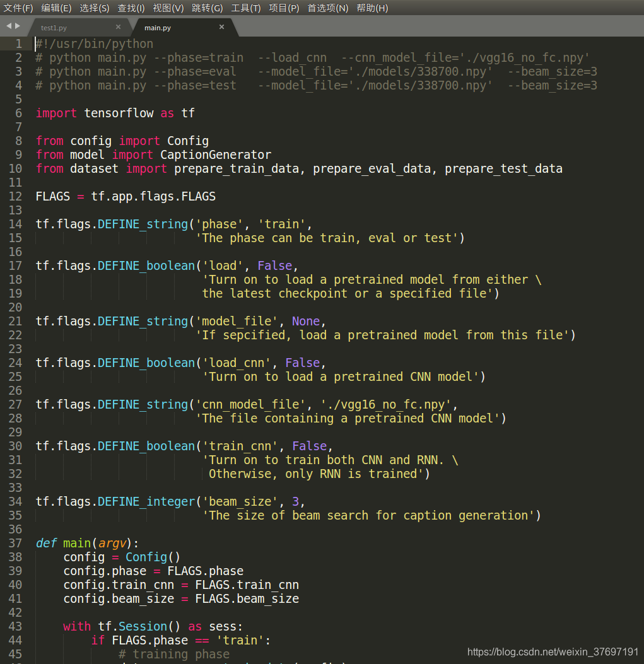Click 'tf.app.flags.FLAGS' on line 12
Screen dimensions: 644x664
[x=153, y=197]
